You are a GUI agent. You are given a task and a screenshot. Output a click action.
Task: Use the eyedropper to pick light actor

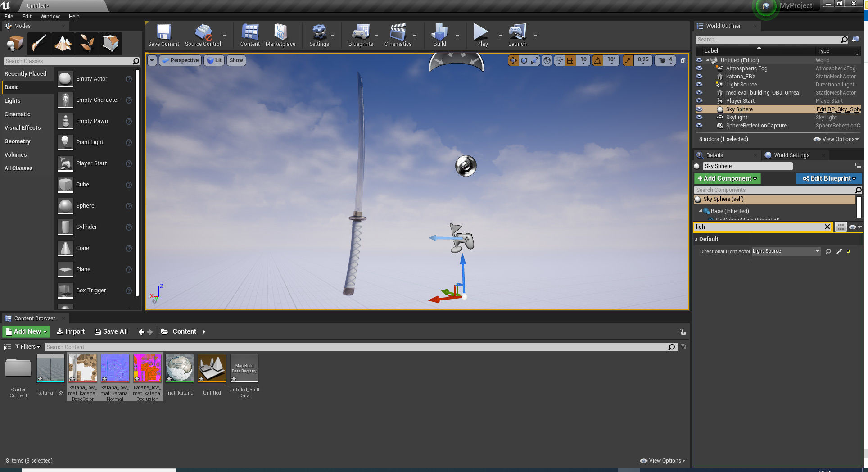839,252
